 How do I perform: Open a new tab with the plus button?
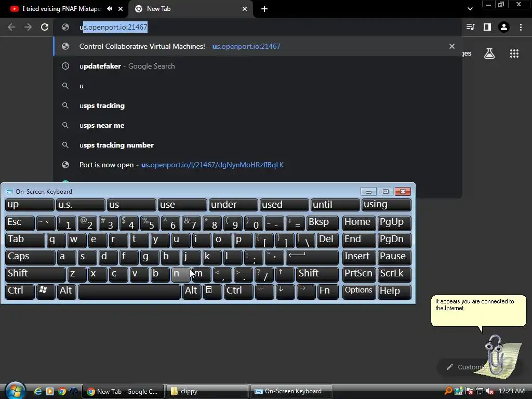(x=264, y=9)
